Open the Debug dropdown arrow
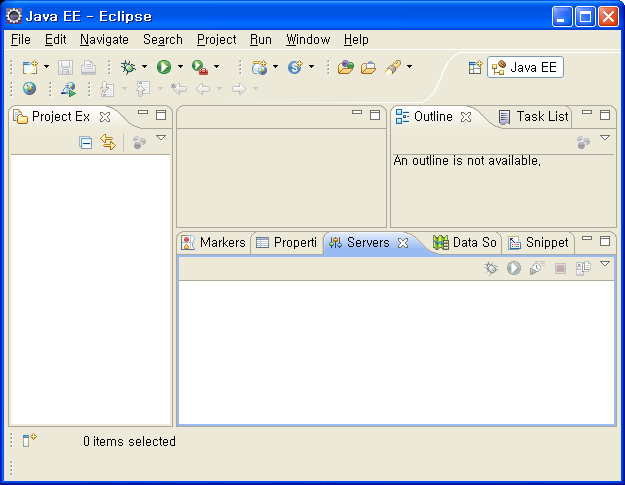The image size is (625, 485). point(144,67)
